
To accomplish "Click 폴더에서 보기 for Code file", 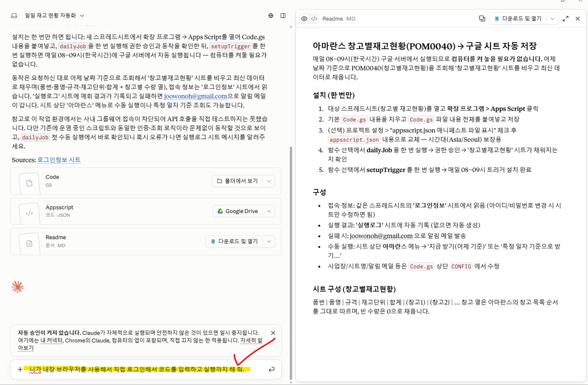I will (x=237, y=181).
